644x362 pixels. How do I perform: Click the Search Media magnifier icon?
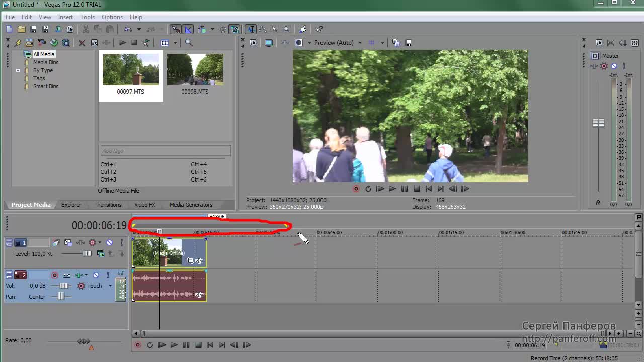click(x=189, y=43)
